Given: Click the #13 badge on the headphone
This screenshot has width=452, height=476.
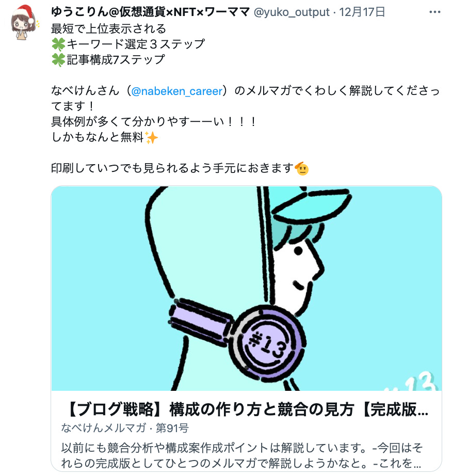Looking at the screenshot, I should 268,343.
